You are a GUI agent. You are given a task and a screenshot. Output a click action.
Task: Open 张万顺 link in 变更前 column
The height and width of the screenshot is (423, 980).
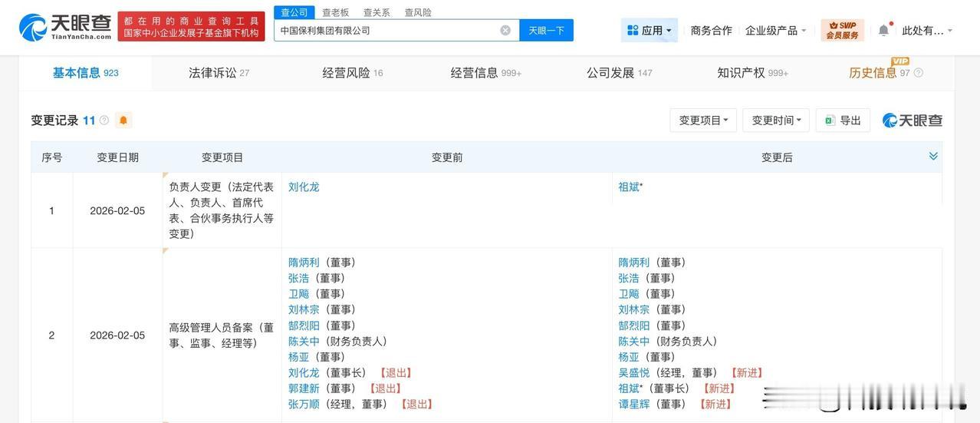click(304, 404)
